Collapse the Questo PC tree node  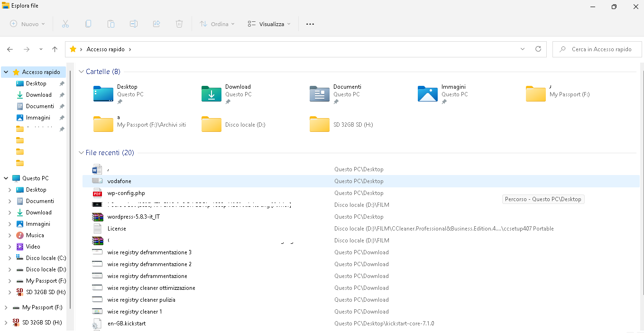[6, 178]
